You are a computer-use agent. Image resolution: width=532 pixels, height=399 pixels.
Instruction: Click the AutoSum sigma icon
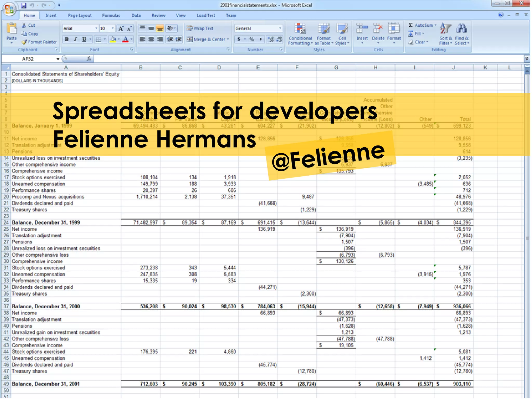pyautogui.click(x=410, y=25)
